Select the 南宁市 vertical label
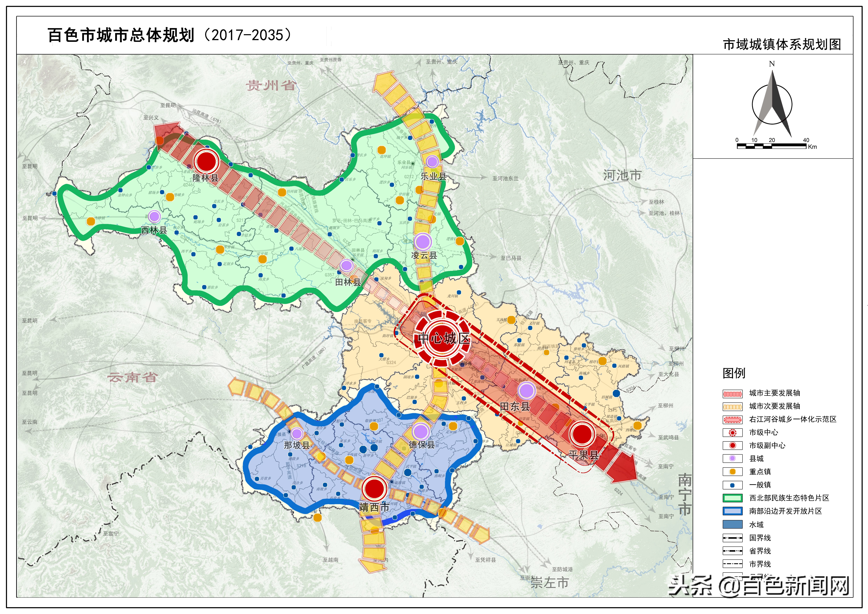The width and height of the screenshot is (868, 614). pos(685,495)
